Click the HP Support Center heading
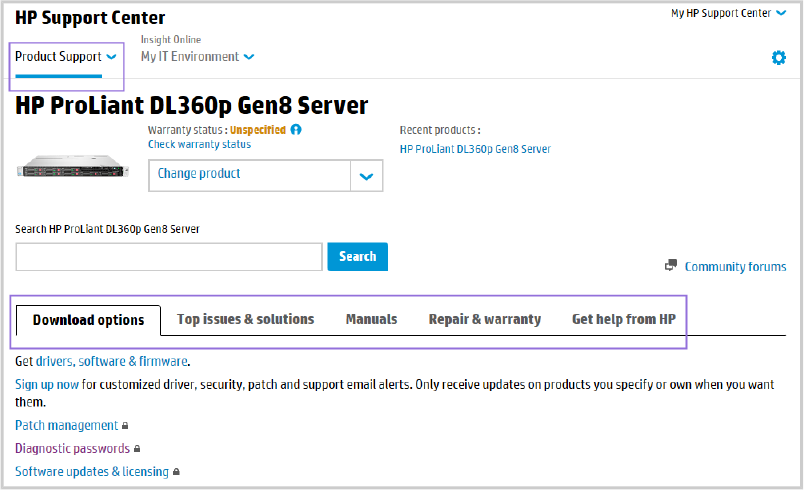 pos(90,18)
